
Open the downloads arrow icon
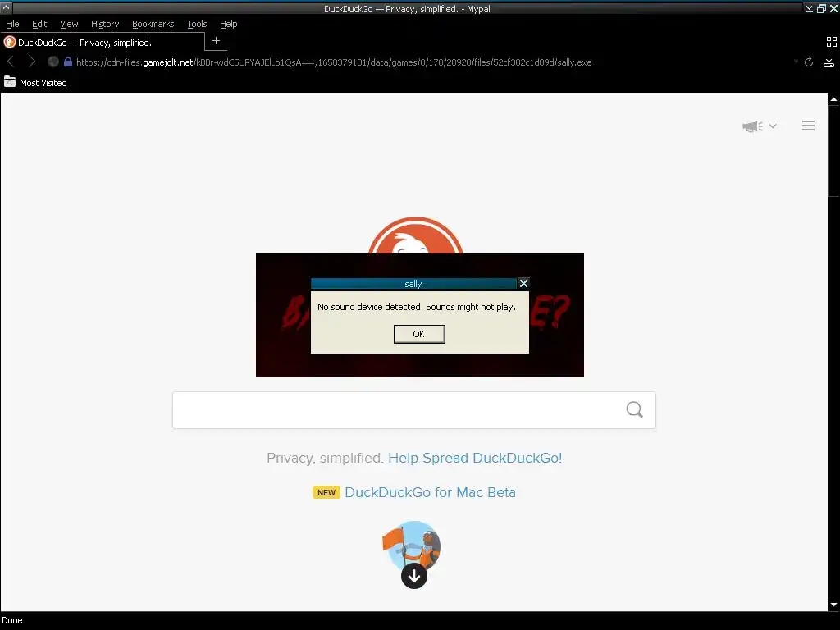coord(829,62)
